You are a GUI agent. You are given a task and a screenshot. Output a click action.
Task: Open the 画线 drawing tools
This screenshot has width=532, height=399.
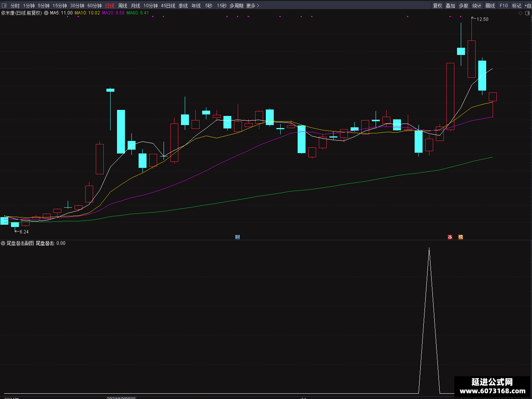coord(490,6)
